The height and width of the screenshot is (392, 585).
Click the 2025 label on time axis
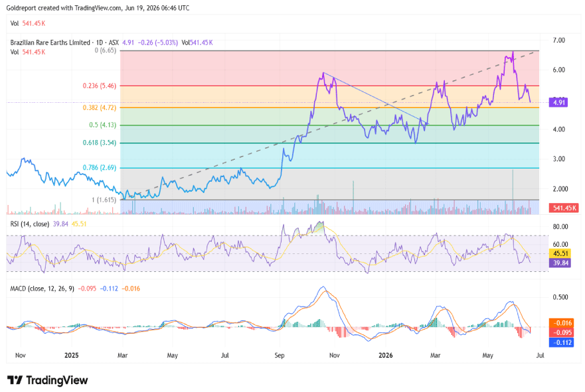click(x=71, y=355)
